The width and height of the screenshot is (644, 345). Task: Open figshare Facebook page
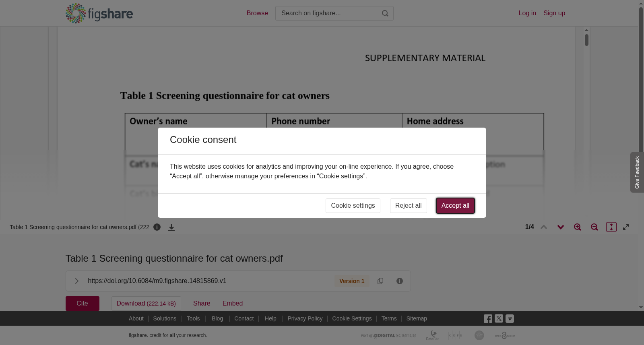click(488, 319)
